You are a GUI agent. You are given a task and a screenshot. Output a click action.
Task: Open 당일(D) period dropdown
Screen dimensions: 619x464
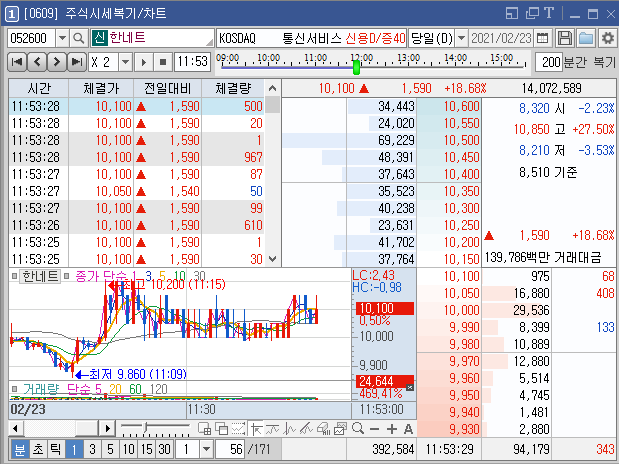tap(461, 39)
